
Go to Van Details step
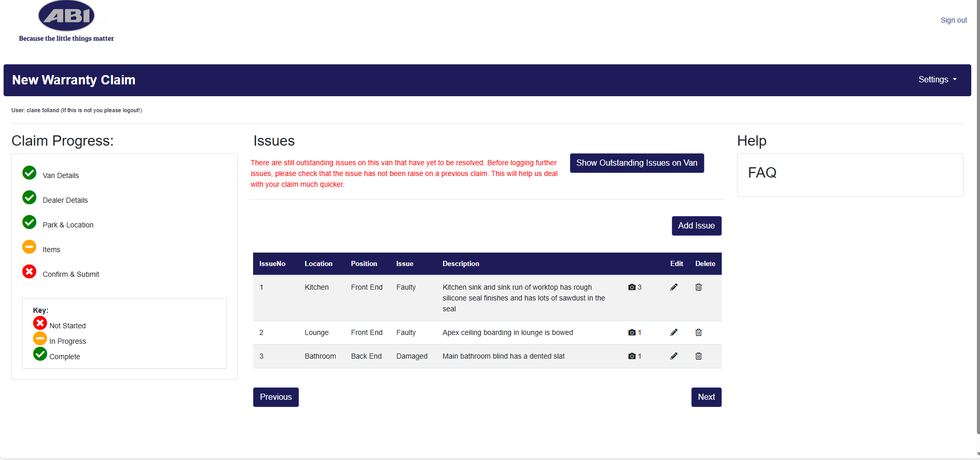[x=61, y=175]
